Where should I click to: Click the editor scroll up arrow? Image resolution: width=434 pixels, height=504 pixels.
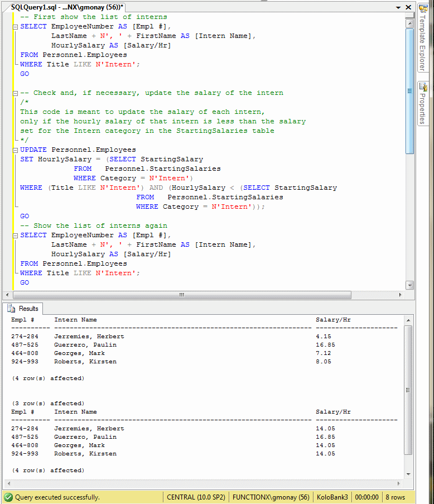pos(409,23)
